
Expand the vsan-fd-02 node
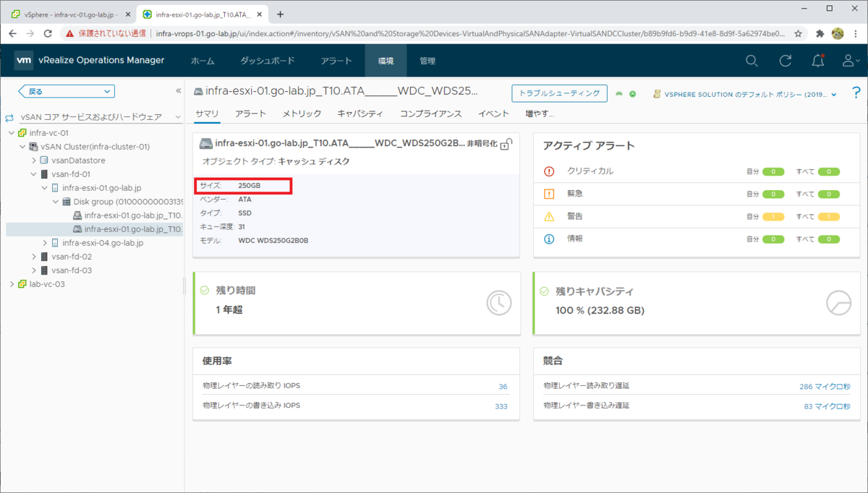[33, 257]
